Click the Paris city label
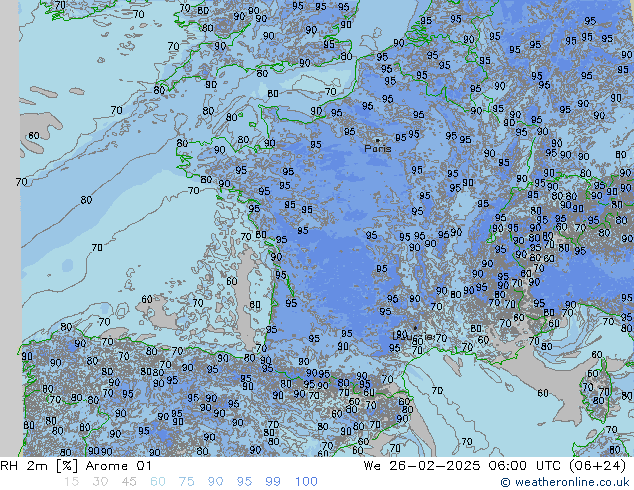The height and width of the screenshot is (490, 634). tap(378, 149)
